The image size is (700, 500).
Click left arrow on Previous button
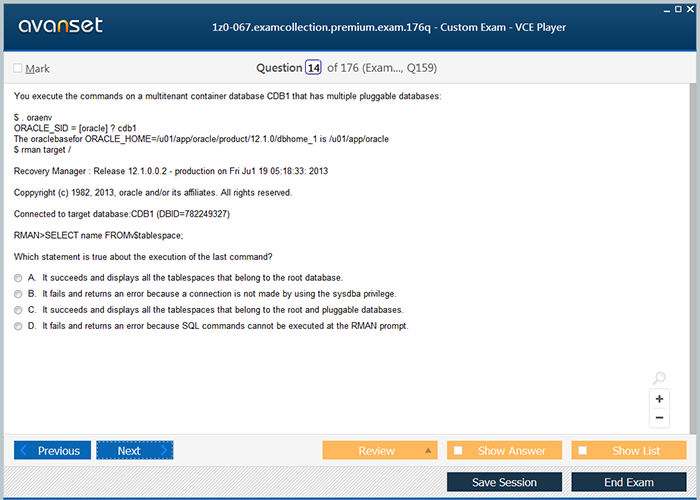(24, 450)
